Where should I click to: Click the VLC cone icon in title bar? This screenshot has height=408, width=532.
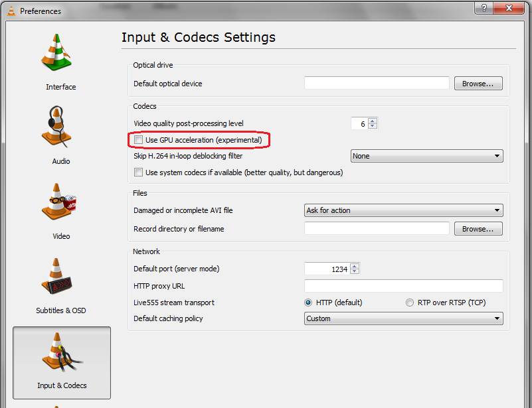coord(11,11)
